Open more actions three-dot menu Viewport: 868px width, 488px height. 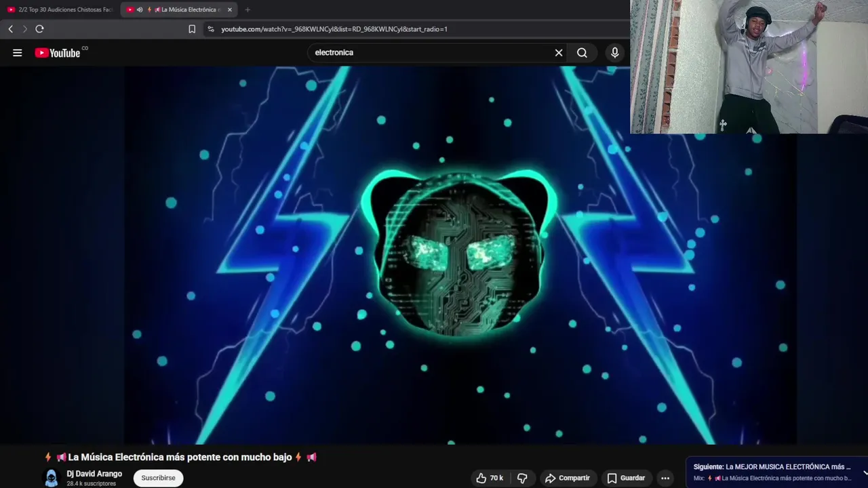[665, 478]
